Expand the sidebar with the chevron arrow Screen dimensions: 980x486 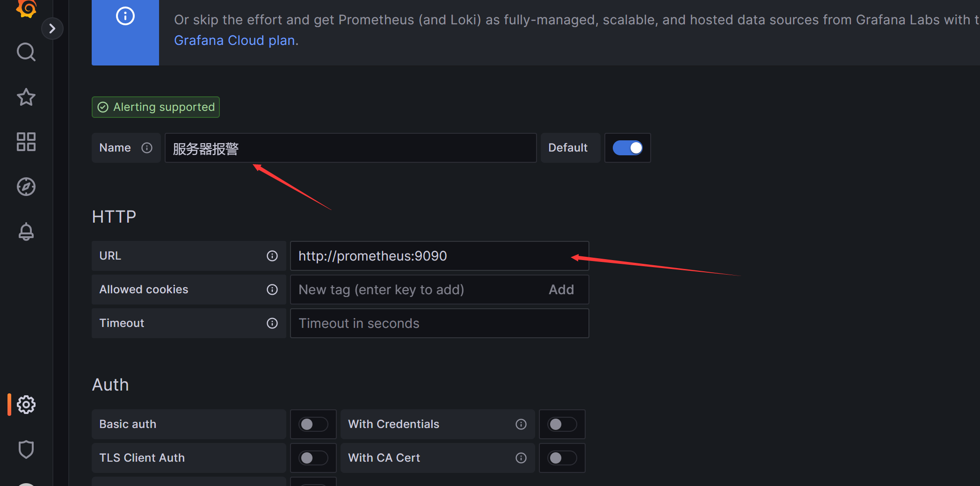[52, 29]
